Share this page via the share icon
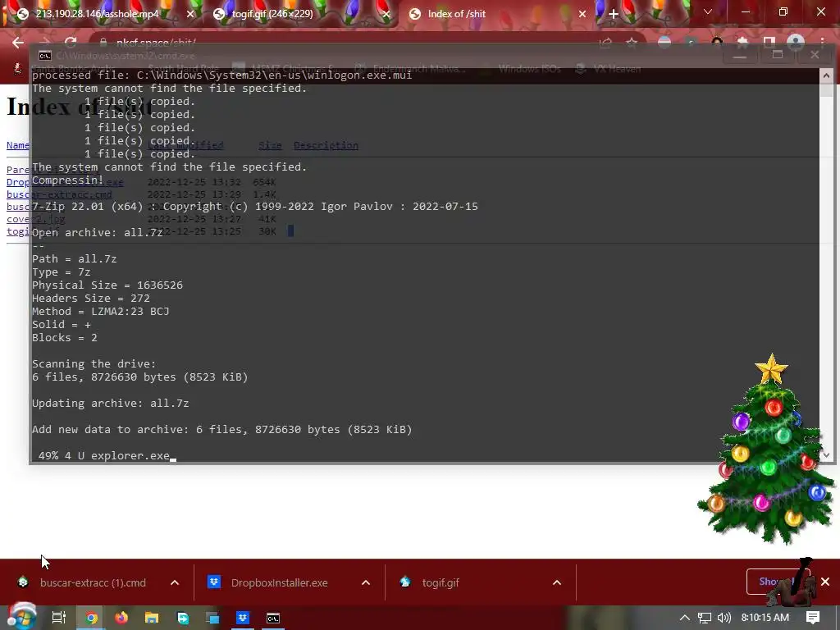Screen dimensions: 840x630 [x=606, y=43]
